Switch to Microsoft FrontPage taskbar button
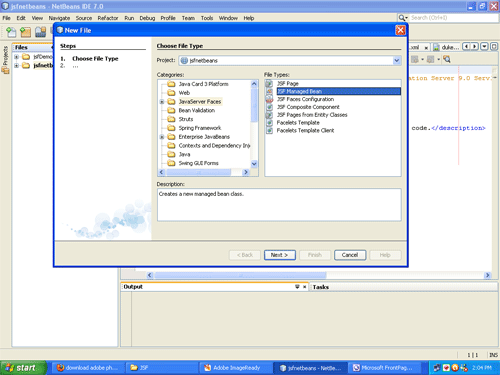Screen dimensions: 500x375 point(384,368)
